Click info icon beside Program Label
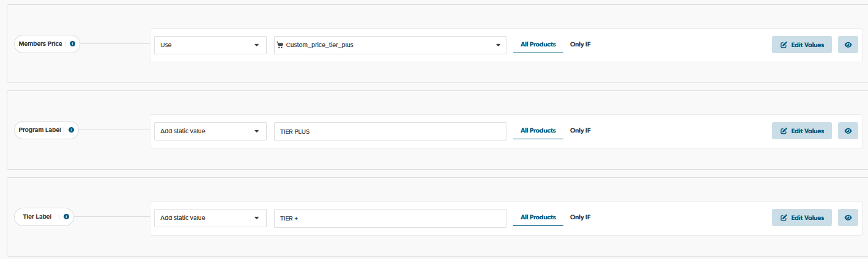868x259 pixels. [x=72, y=130]
